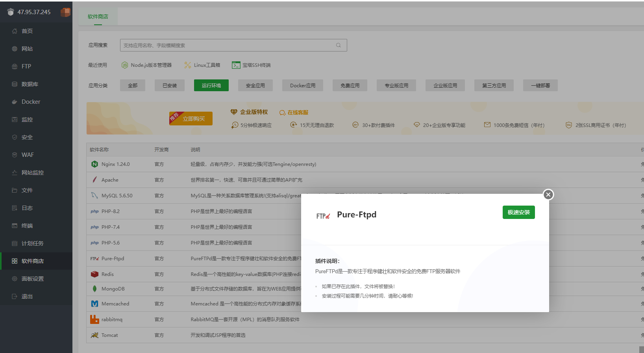Click the MySQL 5.6.50 row name
Image resolution: width=644 pixels, height=353 pixels.
coord(117,195)
